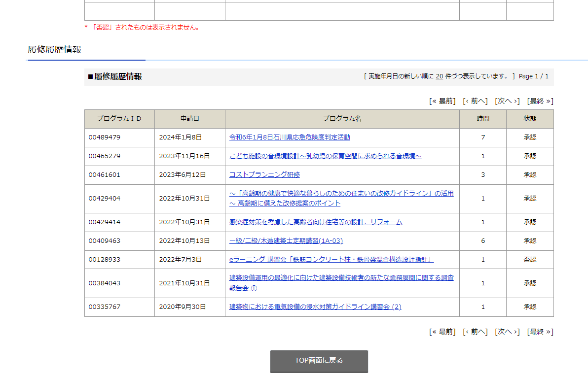Click the date 2022年7月3日
588x374 pixels.
click(x=181, y=259)
